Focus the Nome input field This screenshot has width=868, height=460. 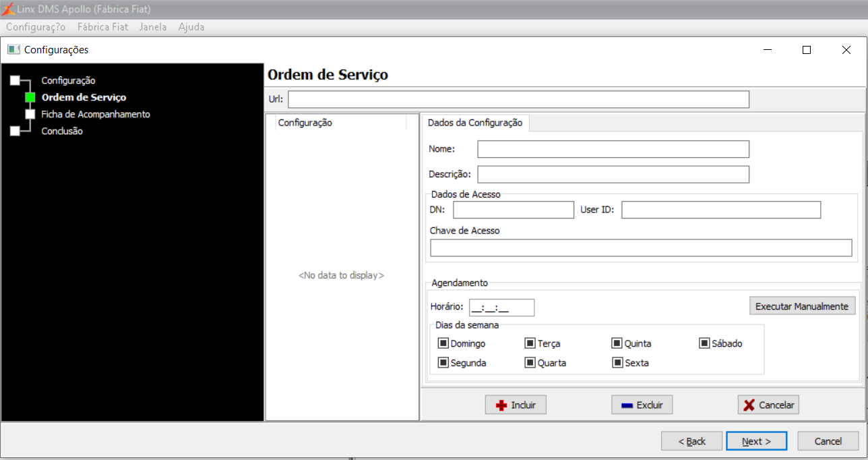(x=613, y=148)
